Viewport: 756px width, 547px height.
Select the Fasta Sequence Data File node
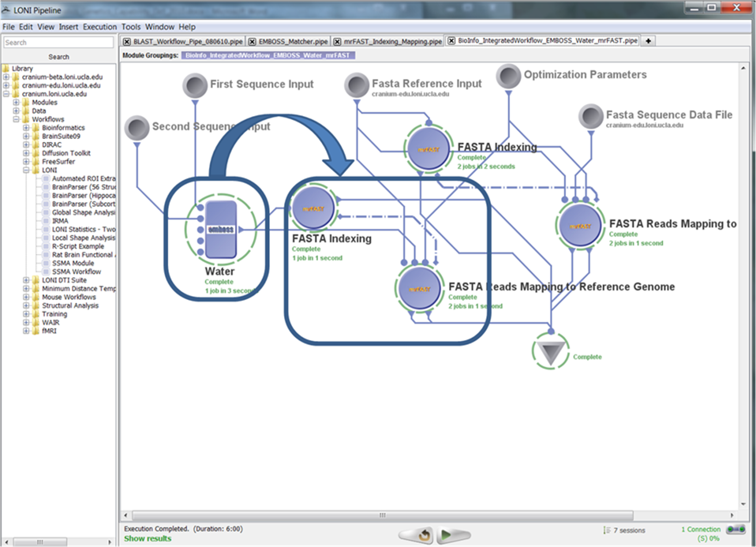coord(591,116)
